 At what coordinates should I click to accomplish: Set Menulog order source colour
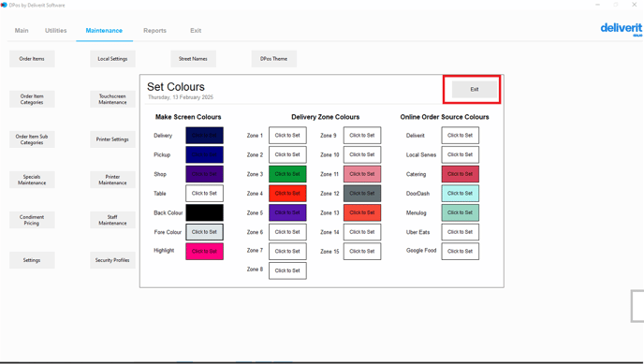click(x=460, y=212)
